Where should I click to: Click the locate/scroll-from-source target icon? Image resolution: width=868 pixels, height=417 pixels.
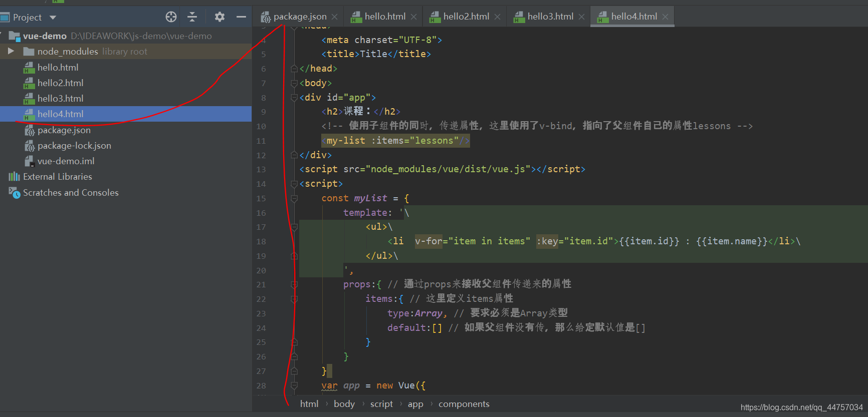(171, 17)
